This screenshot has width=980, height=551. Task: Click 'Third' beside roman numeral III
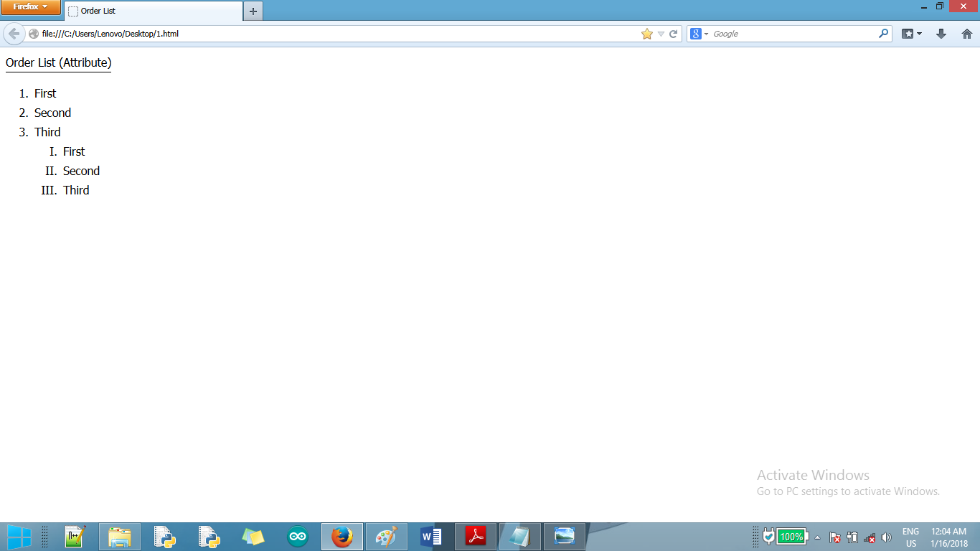pyautogui.click(x=76, y=190)
